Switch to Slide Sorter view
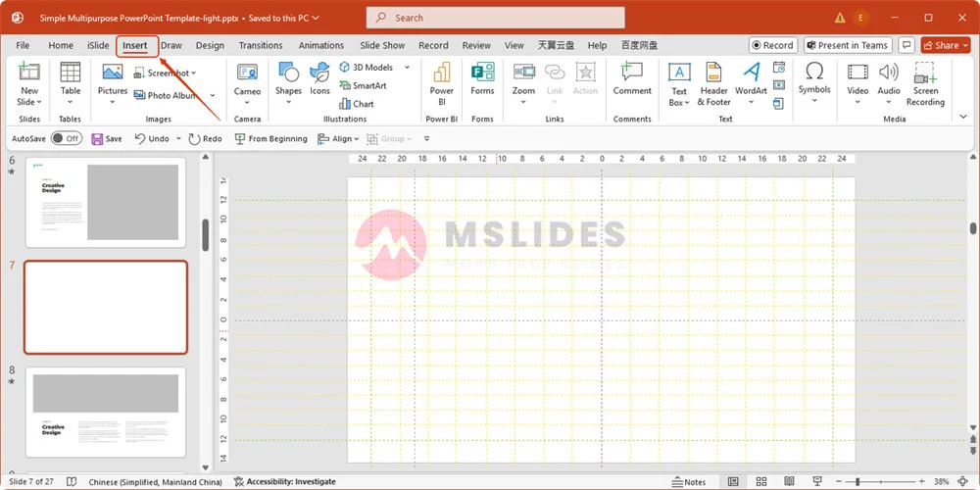 (761, 482)
